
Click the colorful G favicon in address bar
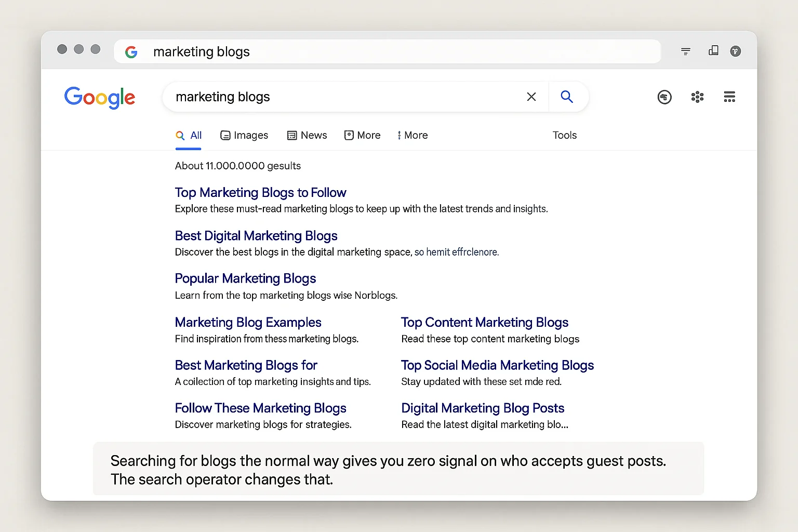131,51
